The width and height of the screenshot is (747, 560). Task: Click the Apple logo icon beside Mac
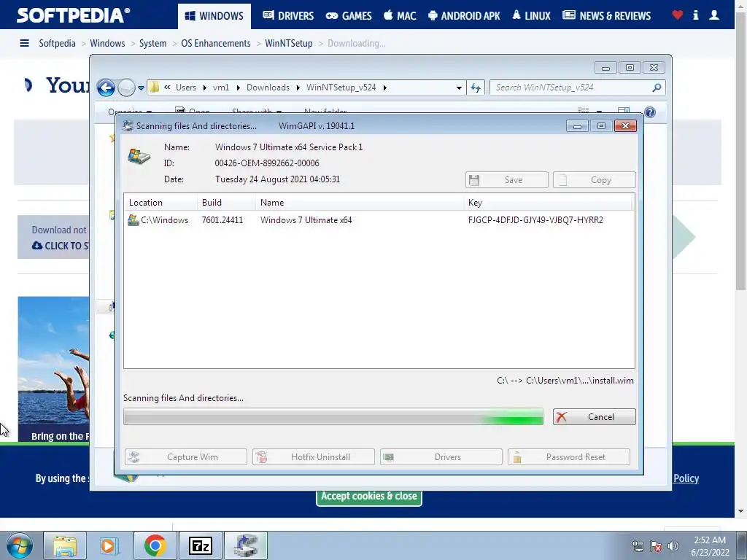point(388,15)
